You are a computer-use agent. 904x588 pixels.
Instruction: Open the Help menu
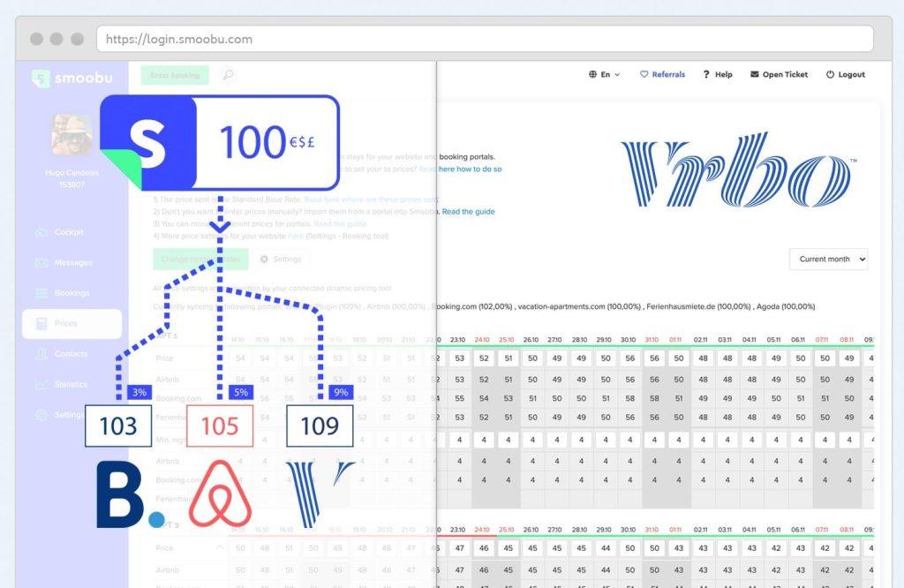(x=718, y=74)
